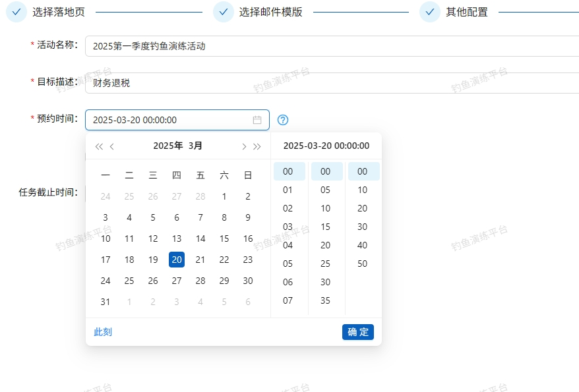
Task: Open the 2025年 year selector in header
Action: point(168,146)
